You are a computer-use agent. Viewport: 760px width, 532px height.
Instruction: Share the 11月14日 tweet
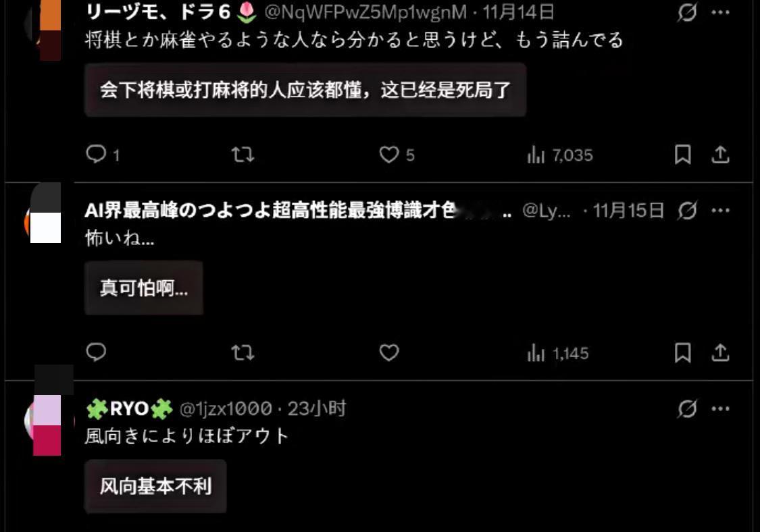click(x=720, y=155)
